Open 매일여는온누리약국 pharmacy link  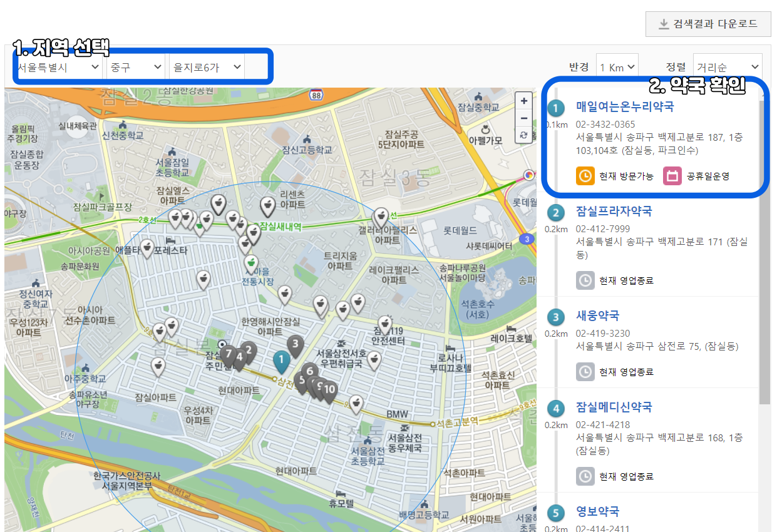[625, 106]
